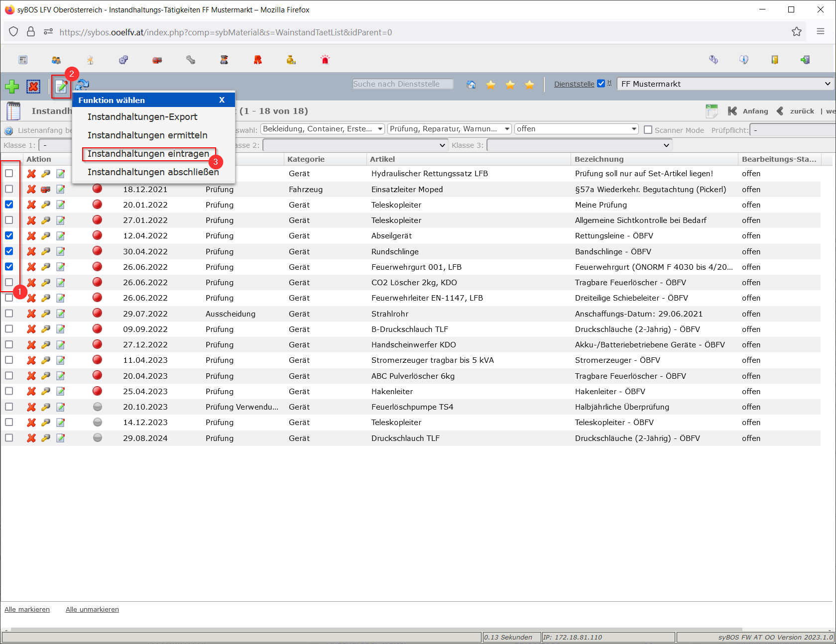The height and width of the screenshot is (644, 836).
Task: Click the home Dienststelle icon
Action: click(x=471, y=85)
